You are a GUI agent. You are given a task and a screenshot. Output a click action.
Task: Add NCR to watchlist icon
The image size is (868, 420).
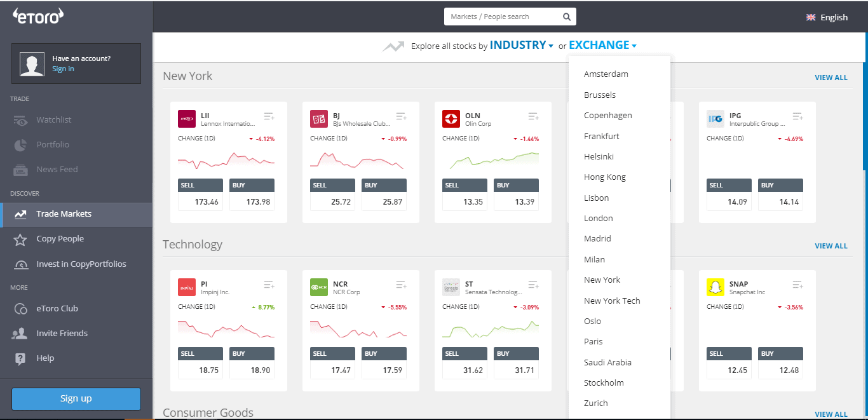[x=402, y=285]
